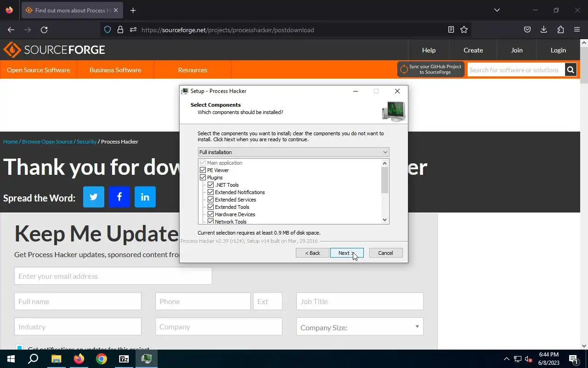Uncheck the Plugins component
The image size is (588, 368).
203,178
